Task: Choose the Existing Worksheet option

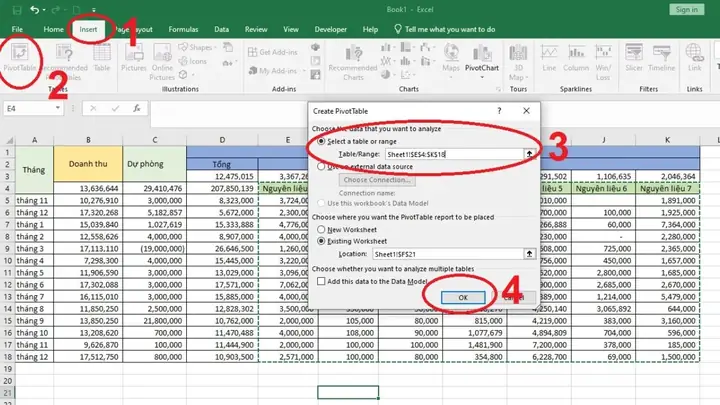Action: (321, 241)
